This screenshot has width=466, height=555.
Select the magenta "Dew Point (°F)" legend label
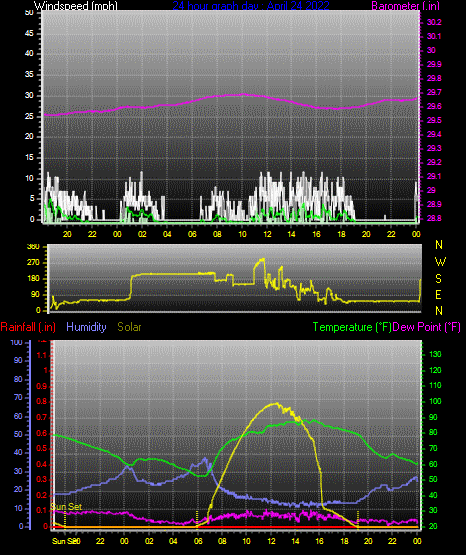pos(427,327)
